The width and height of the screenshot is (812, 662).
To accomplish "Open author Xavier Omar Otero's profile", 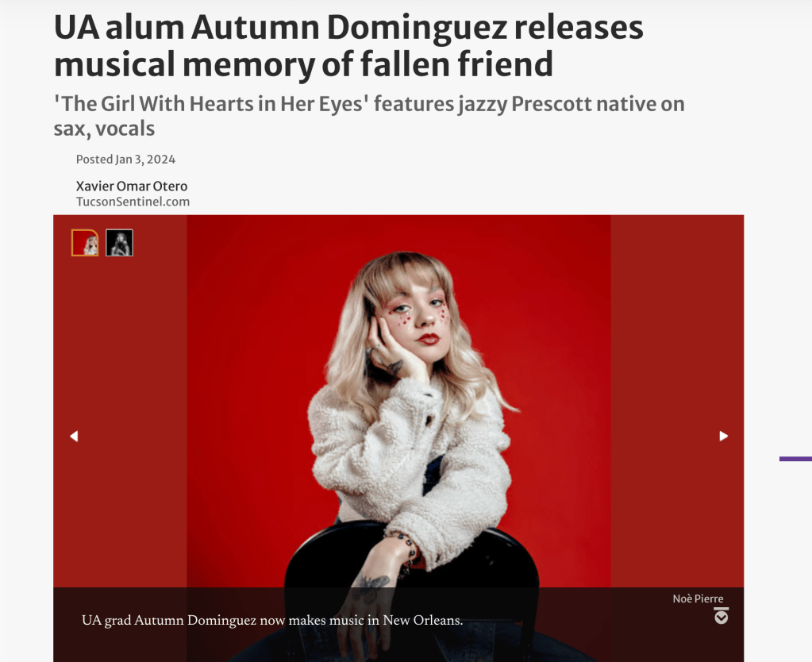I will point(132,186).
